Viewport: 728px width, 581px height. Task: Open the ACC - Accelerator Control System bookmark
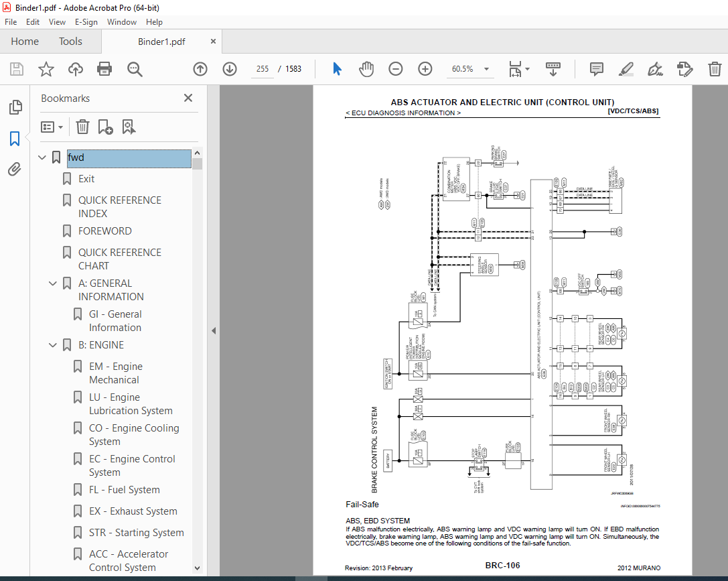point(129,561)
